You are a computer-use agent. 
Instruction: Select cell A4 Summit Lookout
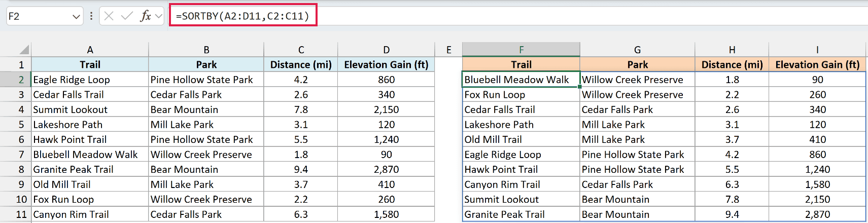90,109
